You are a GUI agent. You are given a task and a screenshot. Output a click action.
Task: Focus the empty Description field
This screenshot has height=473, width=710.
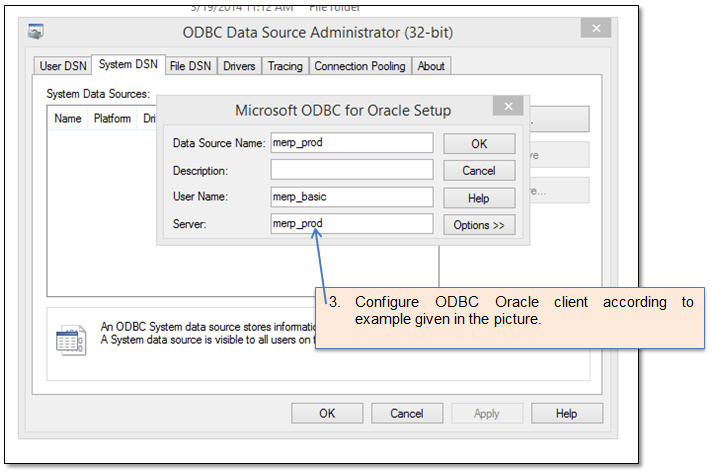[351, 170]
